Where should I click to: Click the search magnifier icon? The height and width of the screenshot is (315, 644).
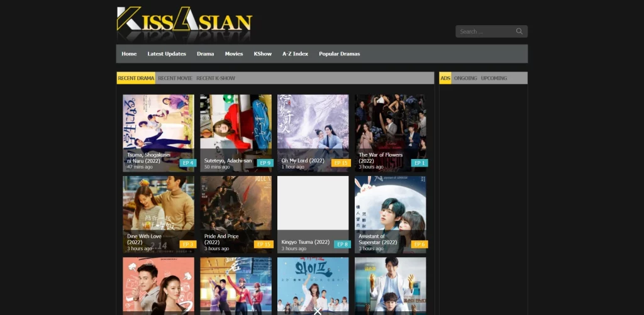tap(519, 31)
